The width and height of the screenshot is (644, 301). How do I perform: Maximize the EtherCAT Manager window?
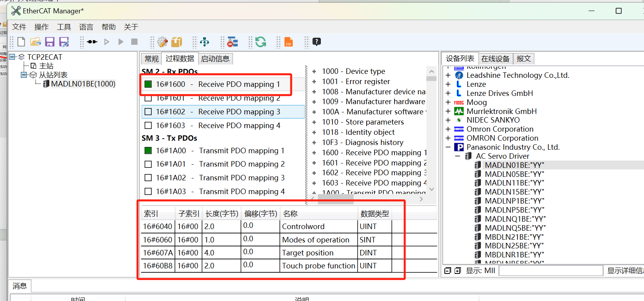pyautogui.click(x=618, y=11)
